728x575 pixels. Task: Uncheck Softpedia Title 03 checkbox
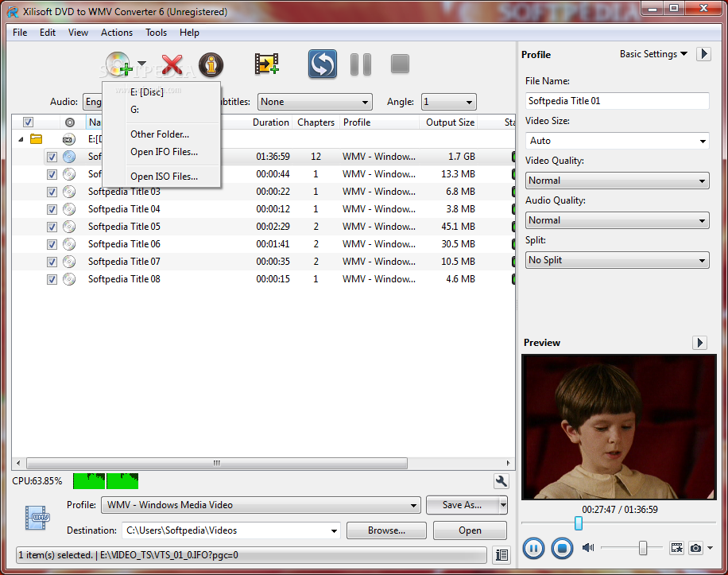[x=52, y=192]
